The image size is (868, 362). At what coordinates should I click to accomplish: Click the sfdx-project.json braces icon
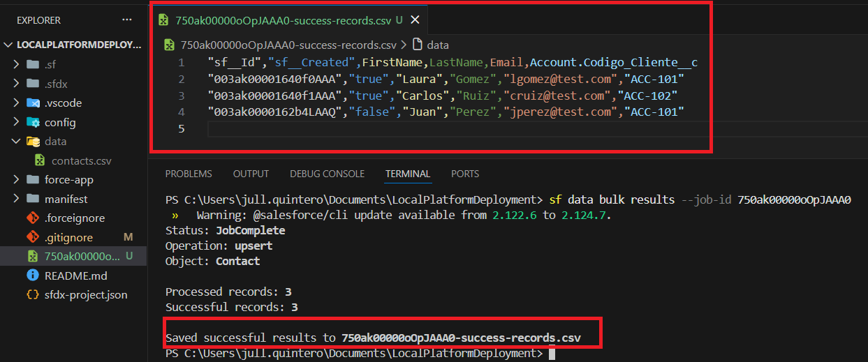(33, 294)
